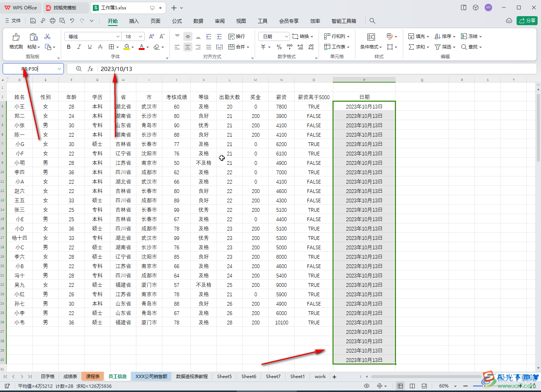Viewport: 541px width, 392px height.
Task: Click the Paste (粘贴) clipboard icon
Action: tap(33, 37)
